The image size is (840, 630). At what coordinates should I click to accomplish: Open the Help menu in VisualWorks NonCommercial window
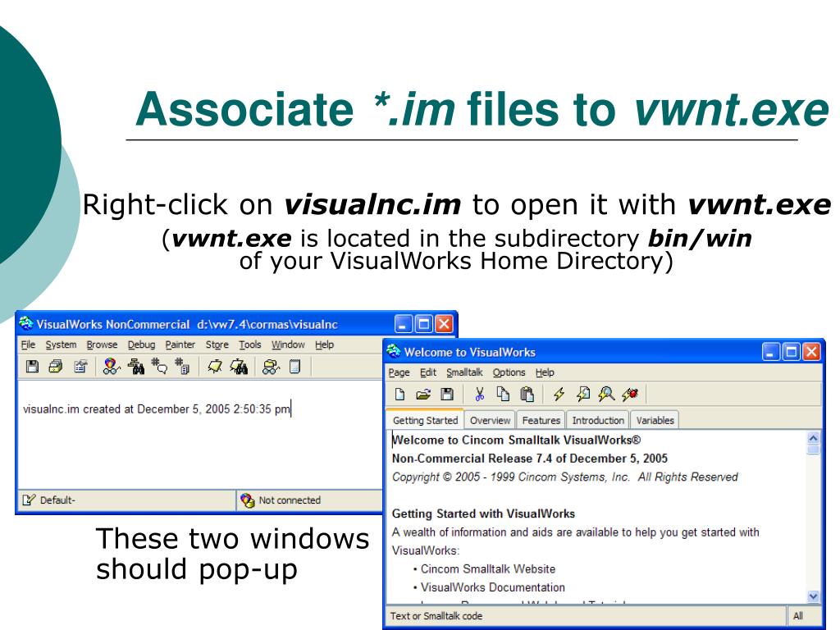324,345
